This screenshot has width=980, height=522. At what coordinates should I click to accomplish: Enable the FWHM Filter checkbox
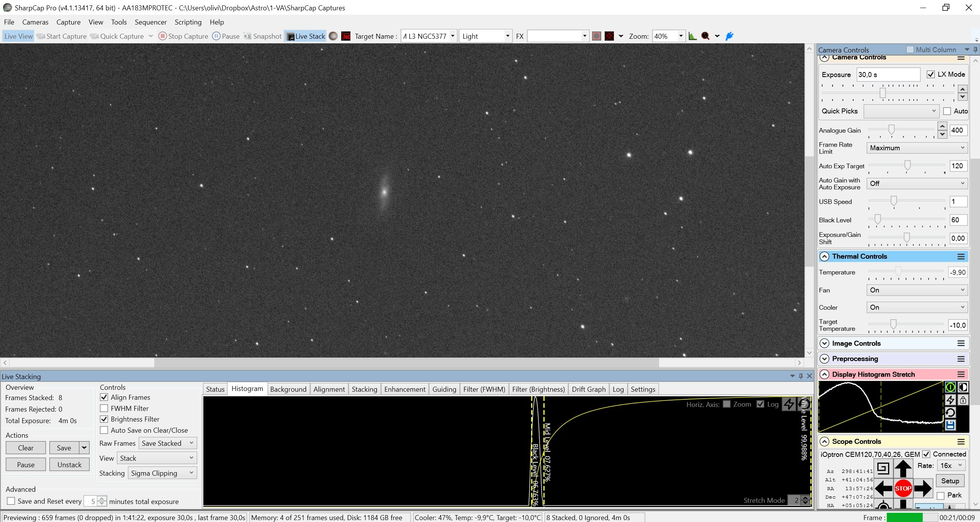(x=104, y=409)
